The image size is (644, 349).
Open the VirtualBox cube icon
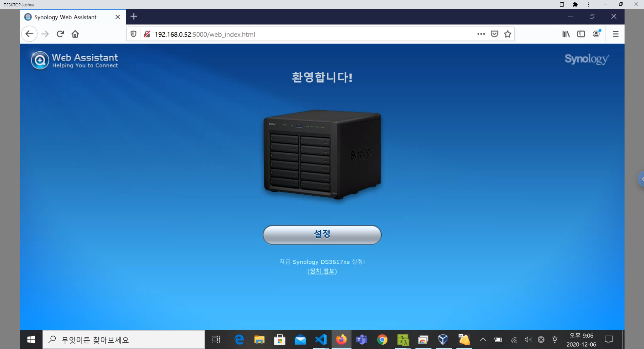tap(443, 340)
